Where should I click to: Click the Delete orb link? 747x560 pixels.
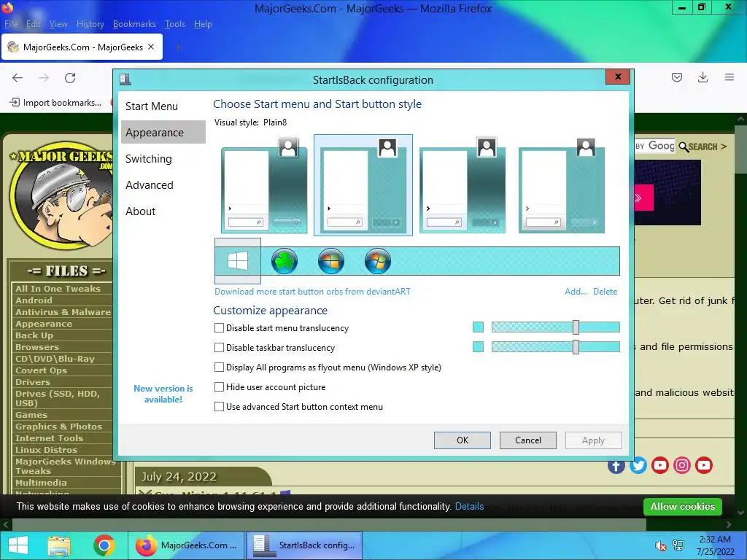605,292
